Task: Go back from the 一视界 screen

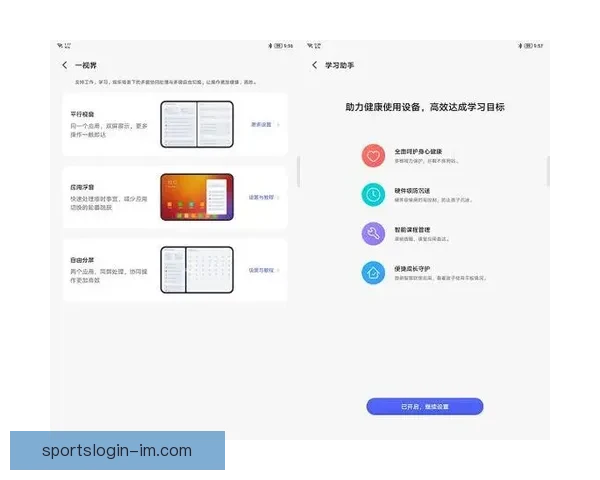Action: (x=65, y=65)
